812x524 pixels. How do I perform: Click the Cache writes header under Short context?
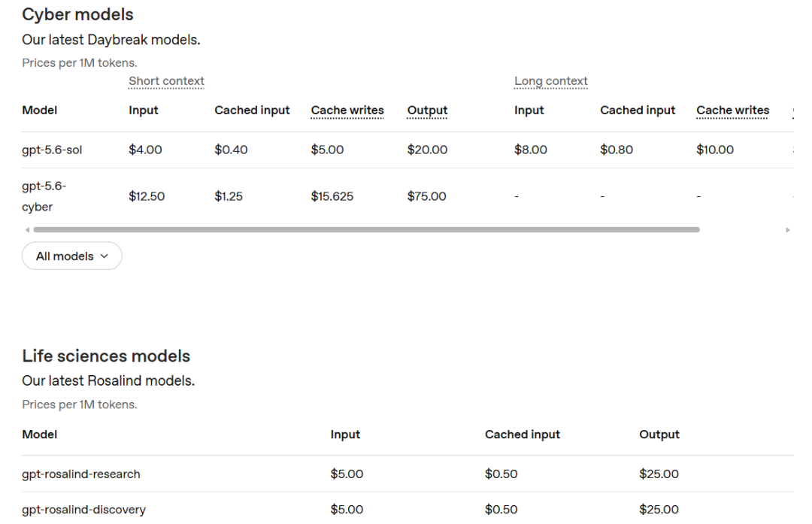coord(347,111)
